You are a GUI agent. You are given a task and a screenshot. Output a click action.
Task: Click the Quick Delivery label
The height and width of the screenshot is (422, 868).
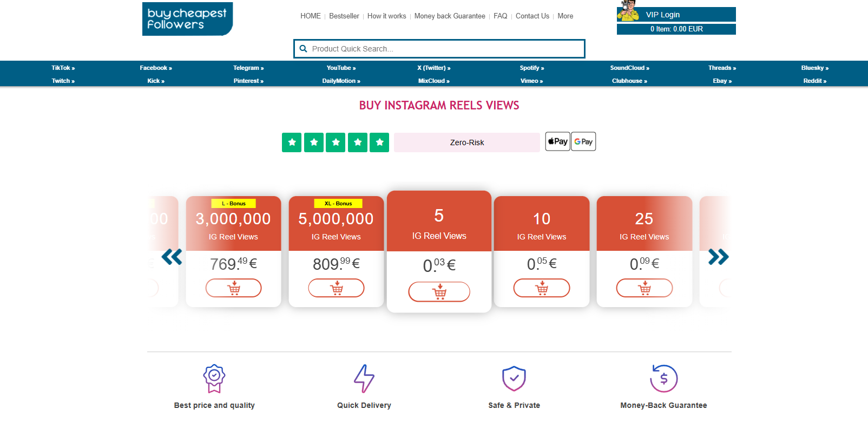coord(364,405)
